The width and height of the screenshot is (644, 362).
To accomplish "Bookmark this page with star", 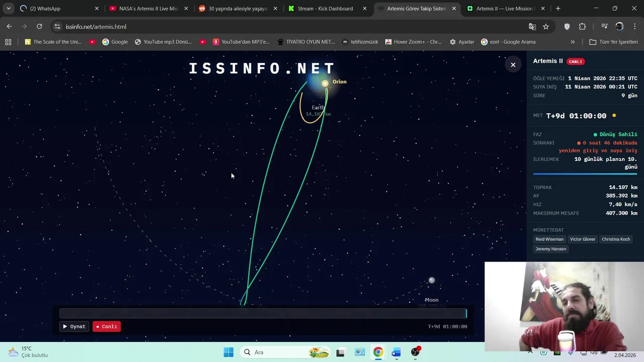I will 546,27.
